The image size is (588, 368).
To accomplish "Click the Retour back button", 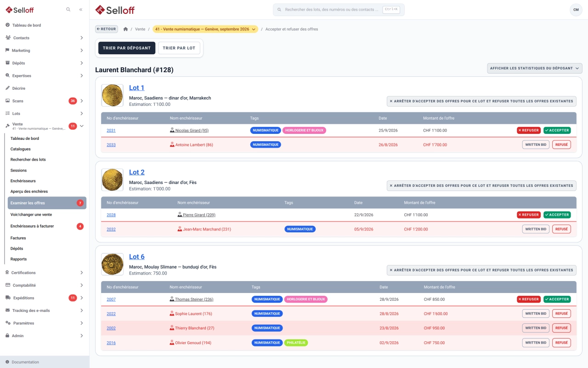I will [107, 29].
